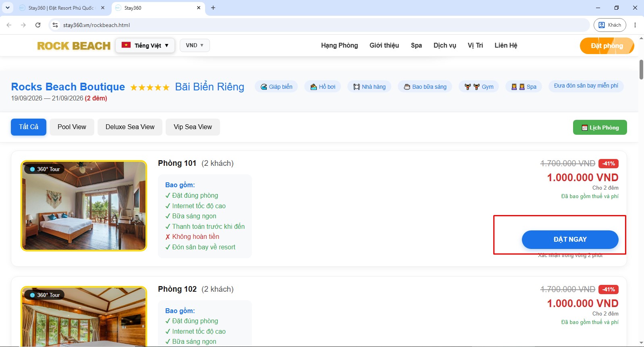The height and width of the screenshot is (347, 644).
Task: Reload the Stay360 page
Action: (x=38, y=25)
